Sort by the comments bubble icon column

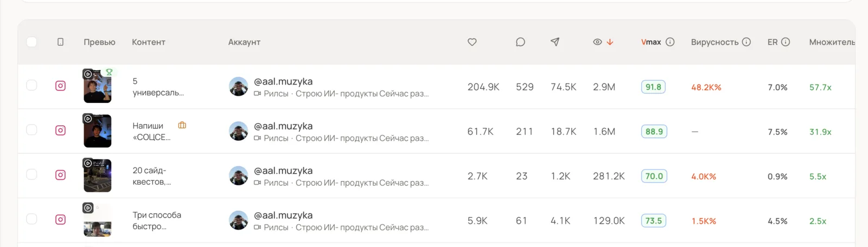pyautogui.click(x=520, y=42)
